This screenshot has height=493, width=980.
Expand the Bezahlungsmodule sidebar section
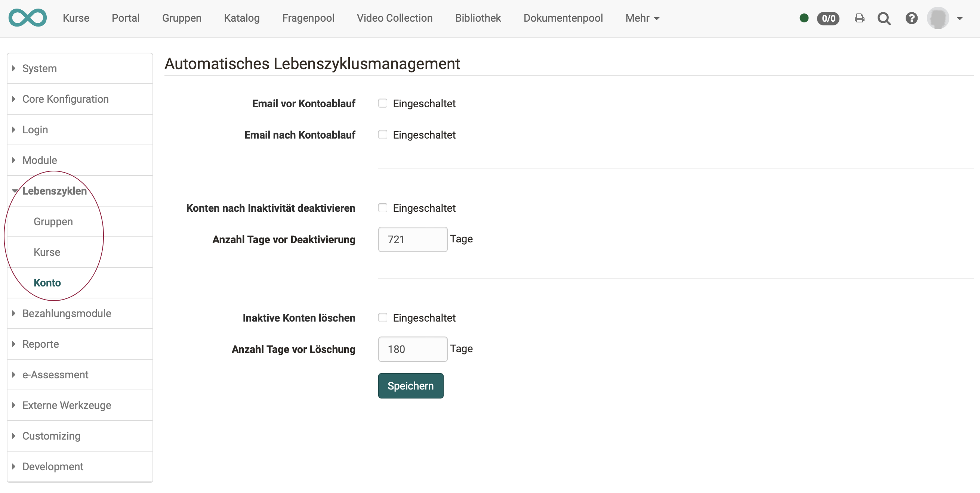(80, 314)
